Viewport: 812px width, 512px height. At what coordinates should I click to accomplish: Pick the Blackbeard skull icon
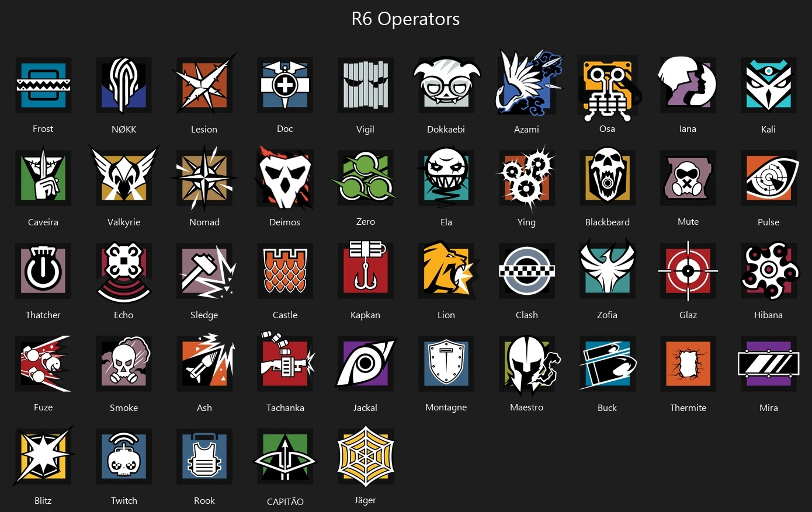pyautogui.click(x=608, y=178)
